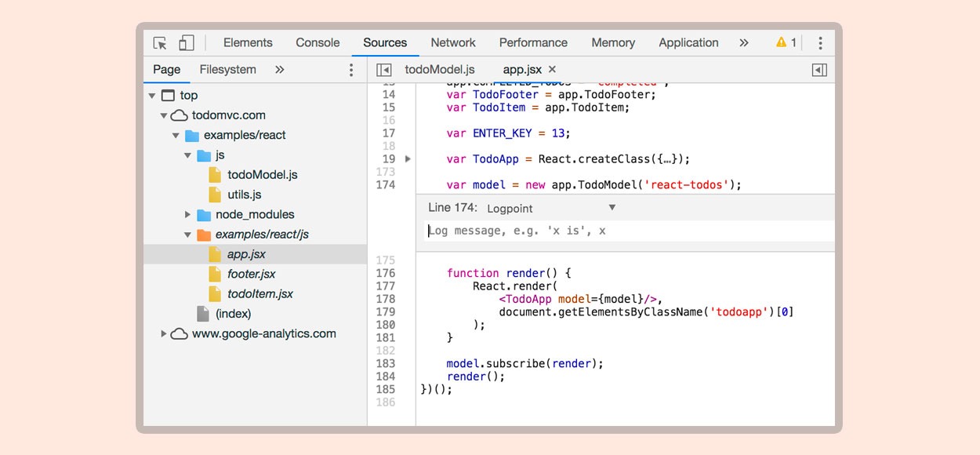Collapse the js folder arrow

point(188,155)
